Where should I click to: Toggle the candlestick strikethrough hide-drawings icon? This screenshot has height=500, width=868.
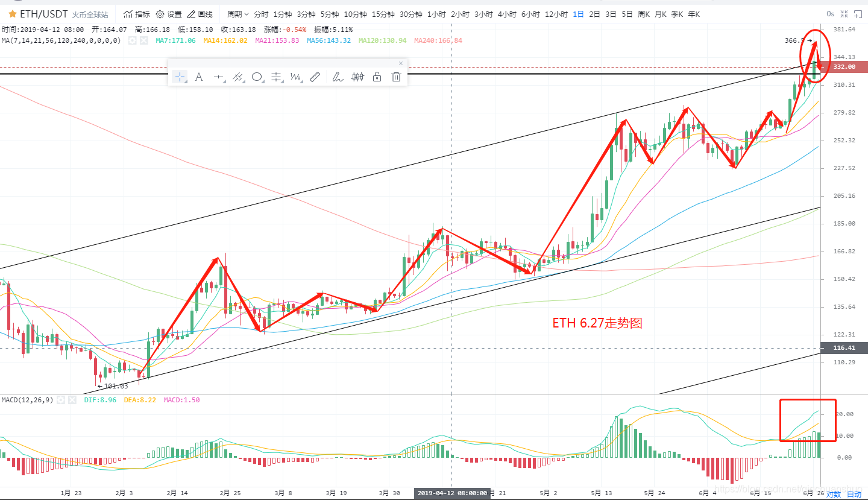tap(358, 77)
